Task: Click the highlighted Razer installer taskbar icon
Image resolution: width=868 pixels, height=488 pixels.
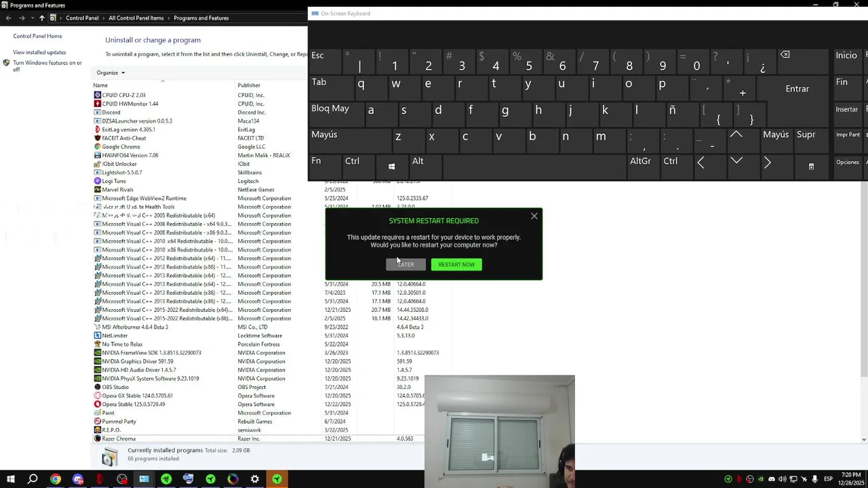Action: 277,479
